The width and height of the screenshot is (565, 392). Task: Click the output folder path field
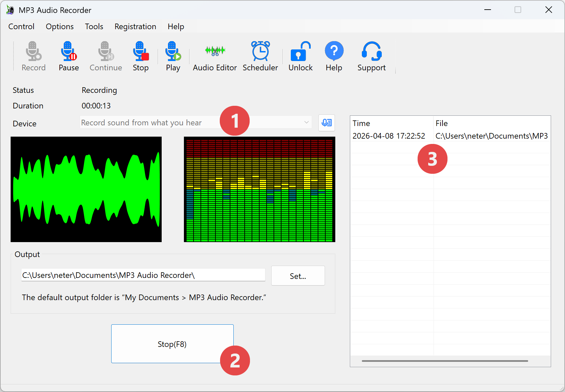[143, 275]
